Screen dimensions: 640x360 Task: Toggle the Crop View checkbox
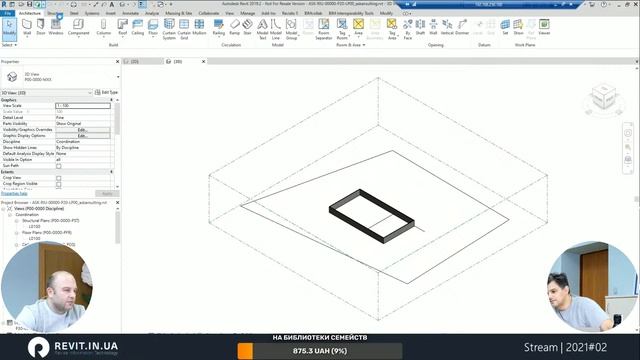(x=59, y=178)
